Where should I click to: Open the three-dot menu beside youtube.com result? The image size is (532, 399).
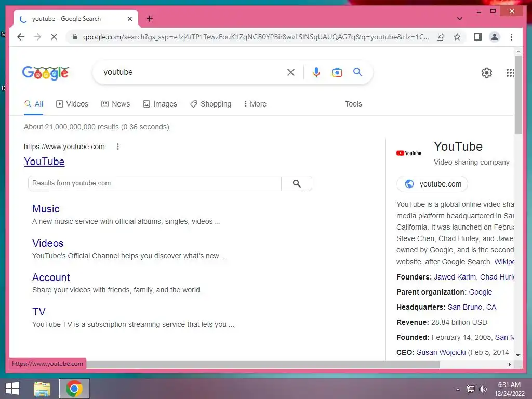click(118, 147)
